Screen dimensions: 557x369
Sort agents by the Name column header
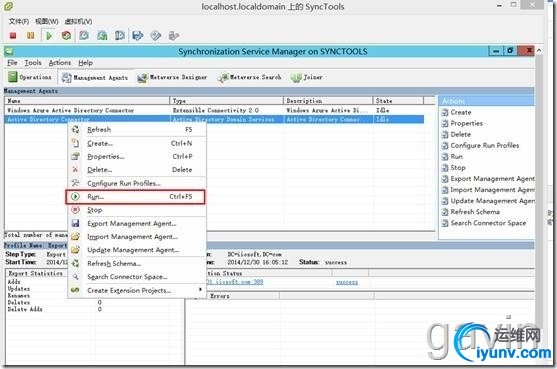[87, 101]
